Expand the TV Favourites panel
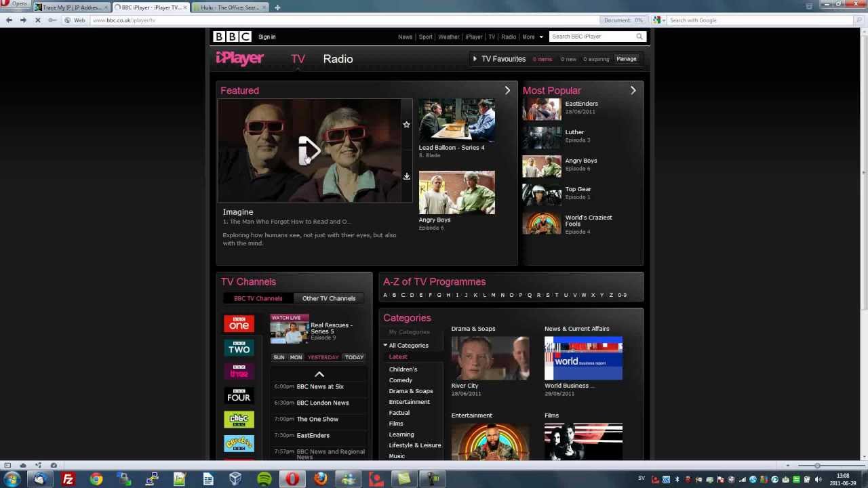 (x=475, y=59)
